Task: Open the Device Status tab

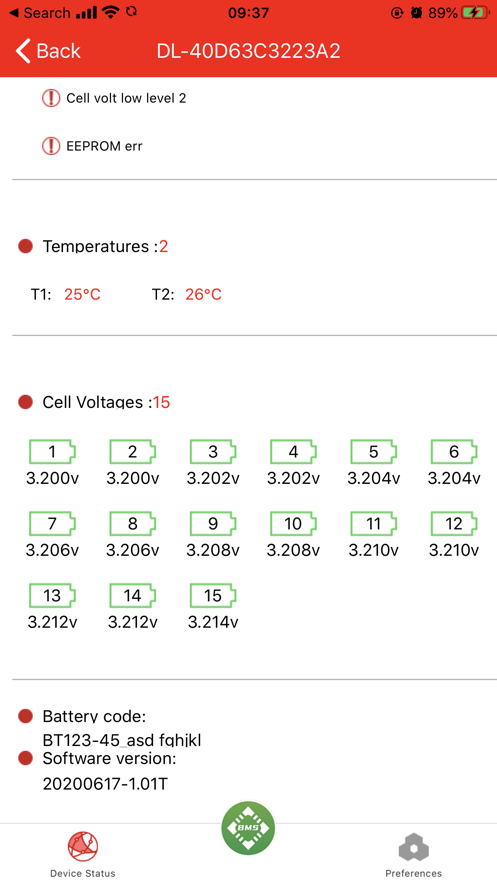Action: coord(83,855)
